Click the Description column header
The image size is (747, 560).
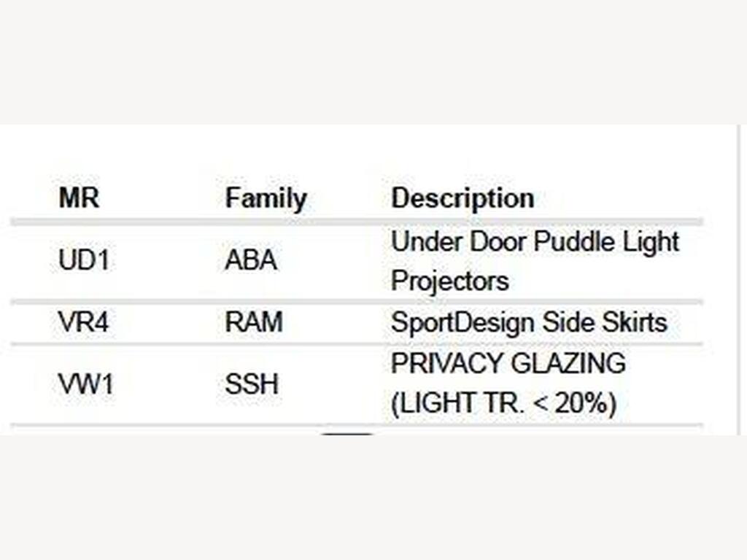[462, 198]
